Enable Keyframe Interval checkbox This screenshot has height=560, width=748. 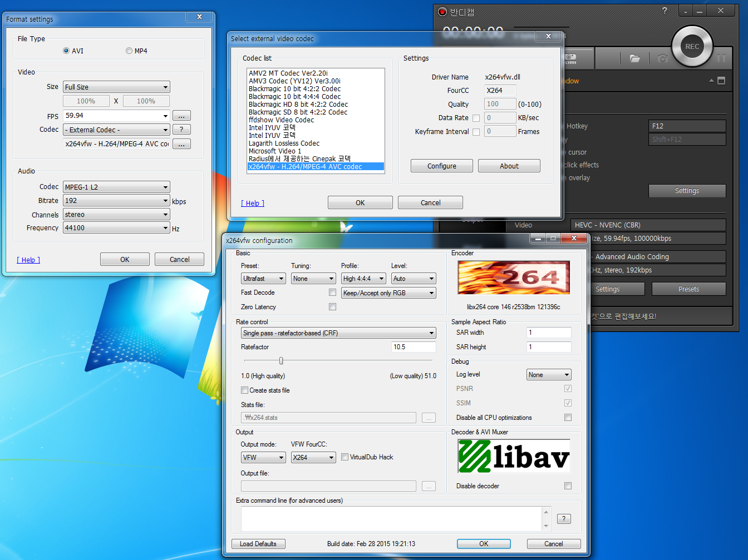476,132
